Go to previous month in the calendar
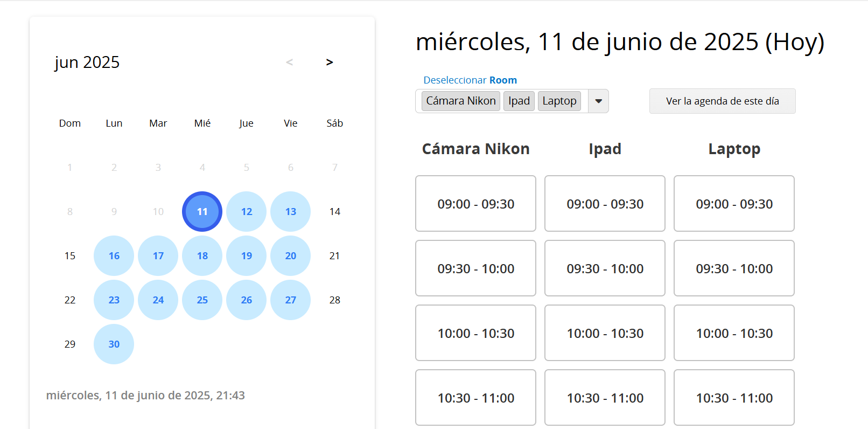 pos(289,63)
